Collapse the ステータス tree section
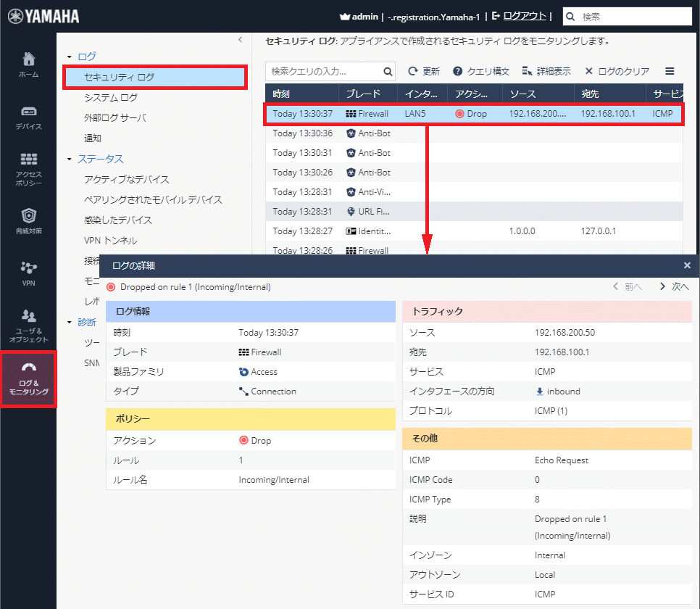The height and width of the screenshot is (609, 700). click(70, 159)
